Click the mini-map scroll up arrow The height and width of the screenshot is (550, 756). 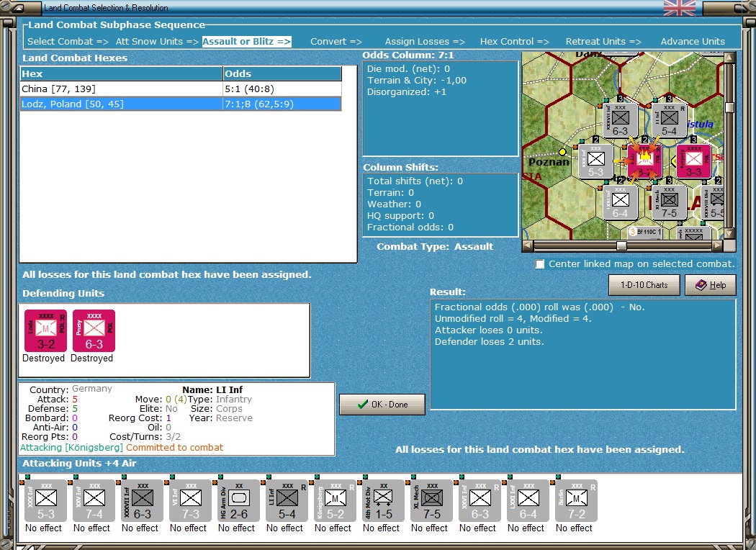pyautogui.click(x=730, y=58)
